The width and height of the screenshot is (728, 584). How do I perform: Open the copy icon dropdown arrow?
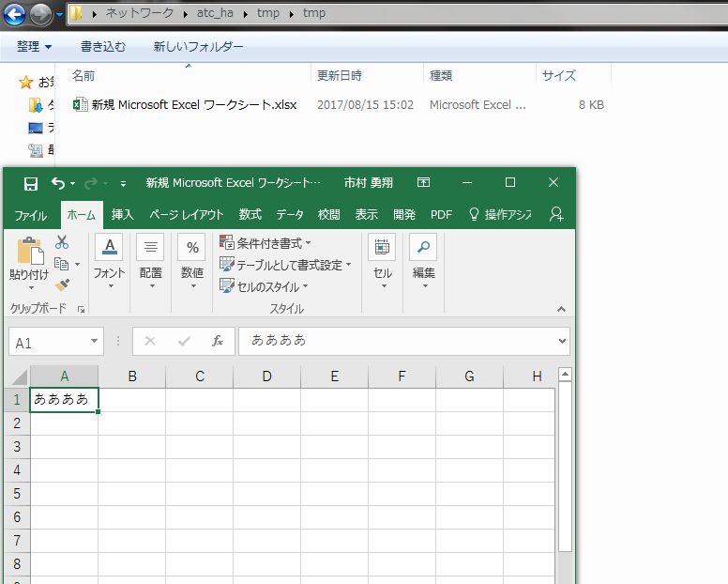pos(77,265)
